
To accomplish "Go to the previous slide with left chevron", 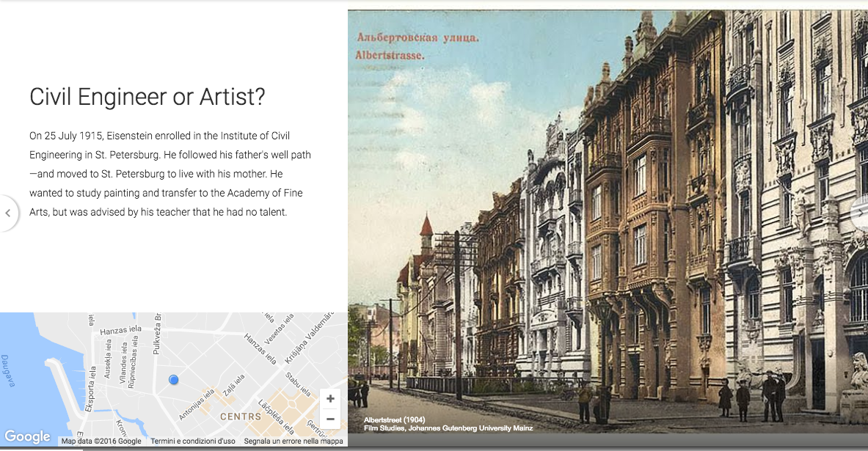I will [8, 213].
